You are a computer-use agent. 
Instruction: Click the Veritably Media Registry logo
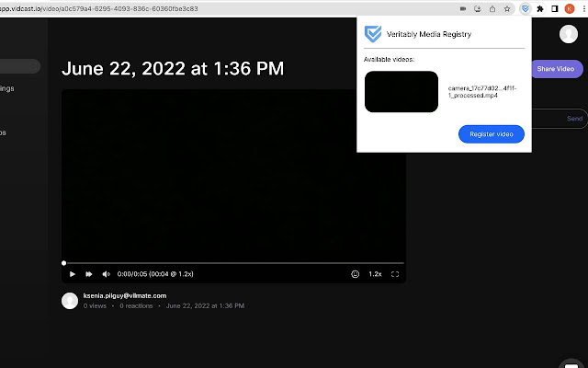373,34
